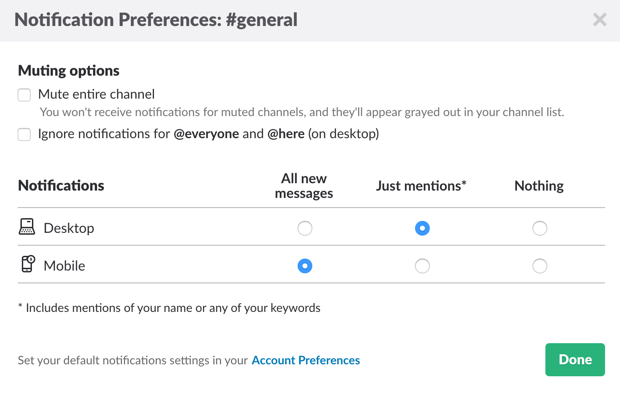Click the keywords footnote text
Screen dimensions: 620x394
click(x=169, y=308)
